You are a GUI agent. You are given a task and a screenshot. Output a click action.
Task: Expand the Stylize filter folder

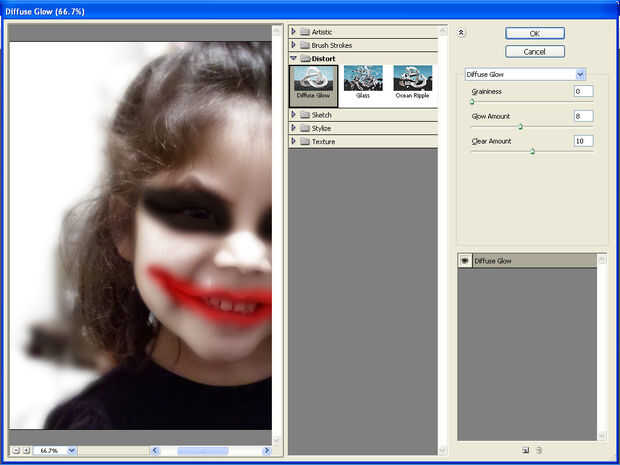point(293,128)
